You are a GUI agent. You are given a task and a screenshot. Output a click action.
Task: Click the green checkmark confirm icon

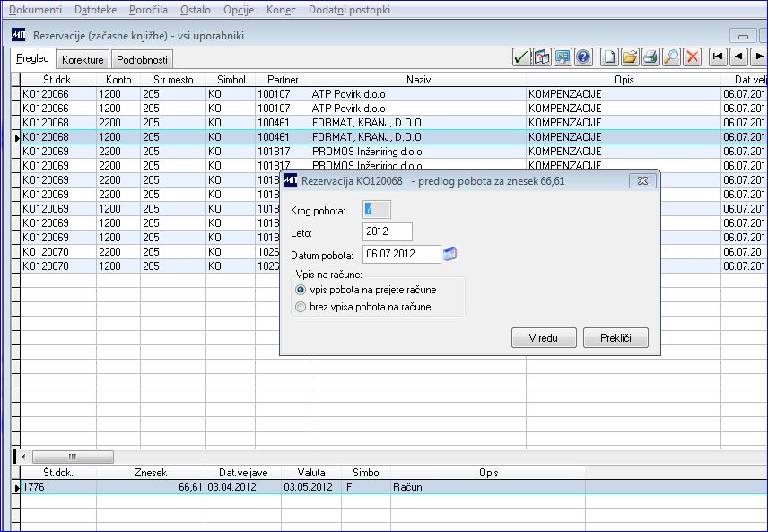[x=521, y=57]
